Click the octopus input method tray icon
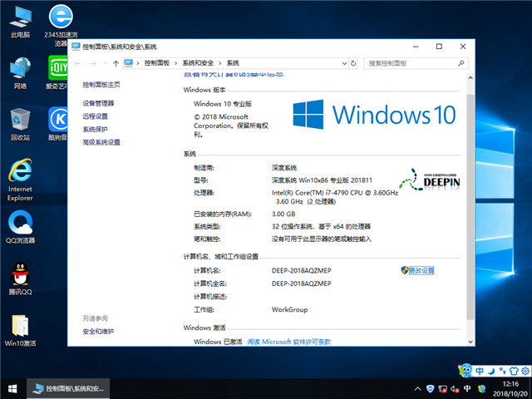Screen dimensions: 532x399 481,389
